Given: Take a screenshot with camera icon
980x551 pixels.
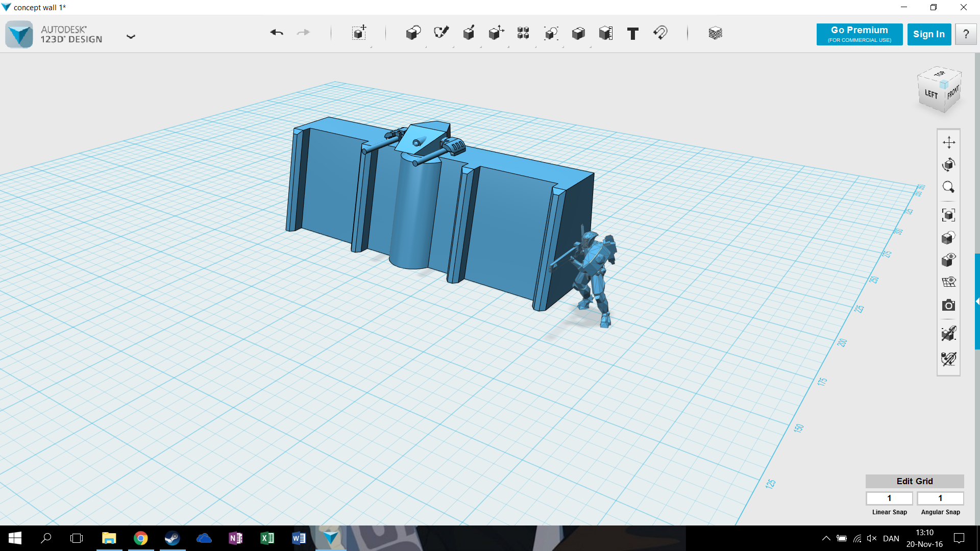Looking at the screenshot, I should pos(949,305).
